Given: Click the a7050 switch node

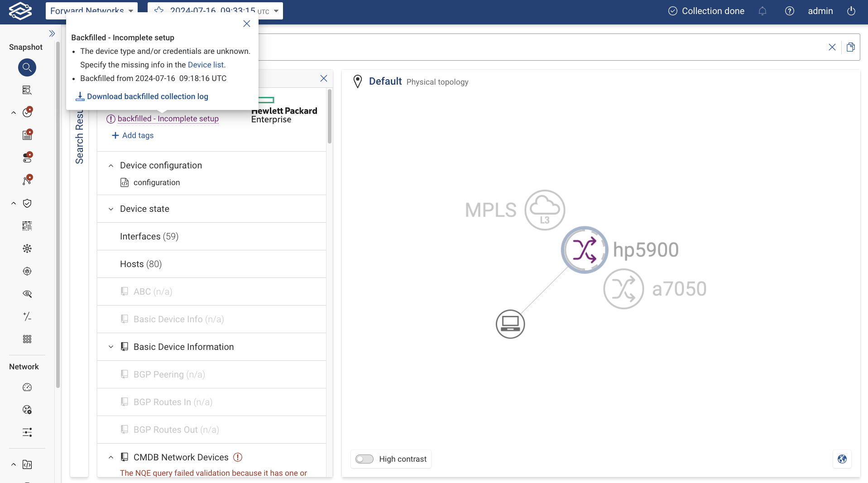Looking at the screenshot, I should (x=623, y=289).
